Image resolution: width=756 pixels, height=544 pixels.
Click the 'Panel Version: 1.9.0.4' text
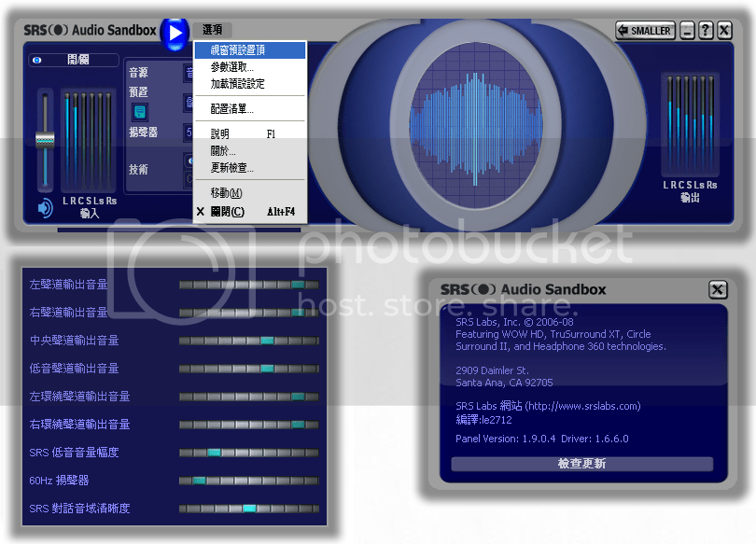pyautogui.click(x=505, y=439)
